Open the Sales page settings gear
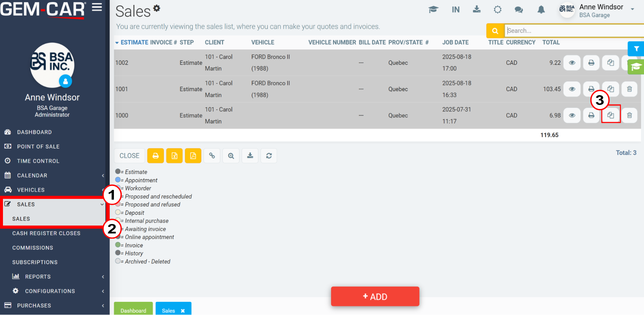 (157, 8)
